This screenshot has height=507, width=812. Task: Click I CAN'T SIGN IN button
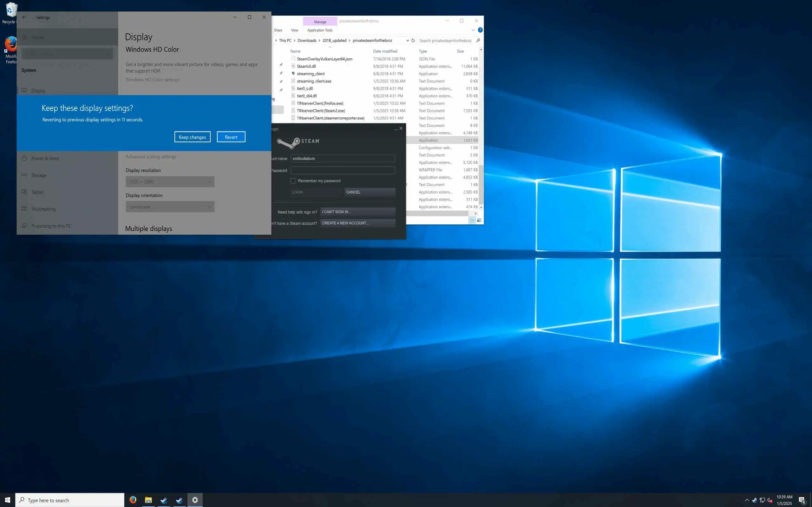coord(358,212)
